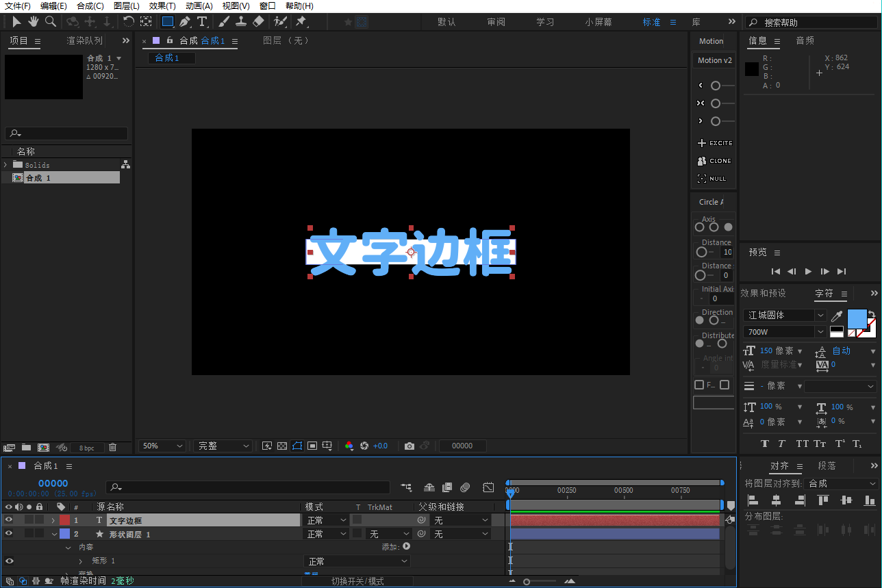Click the snapshot camera icon
Image resolution: width=882 pixels, height=588 pixels.
click(409, 446)
